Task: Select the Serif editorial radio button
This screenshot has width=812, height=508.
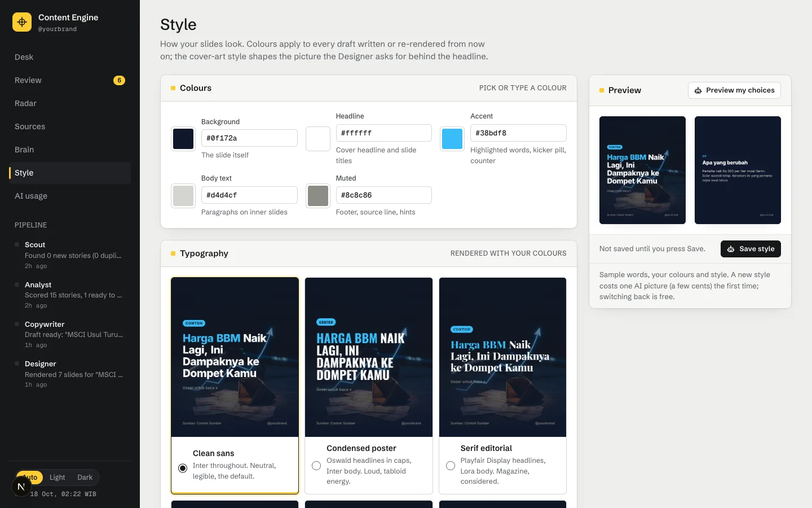Action: click(451, 466)
